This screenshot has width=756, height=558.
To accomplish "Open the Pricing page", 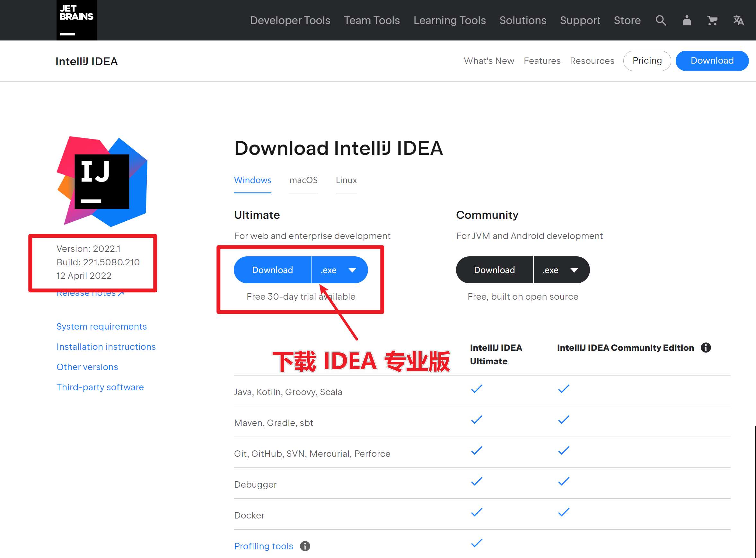I will click(x=647, y=60).
